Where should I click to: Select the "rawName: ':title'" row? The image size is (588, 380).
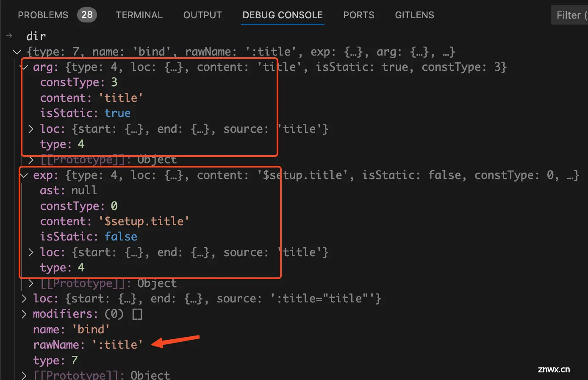coord(88,344)
